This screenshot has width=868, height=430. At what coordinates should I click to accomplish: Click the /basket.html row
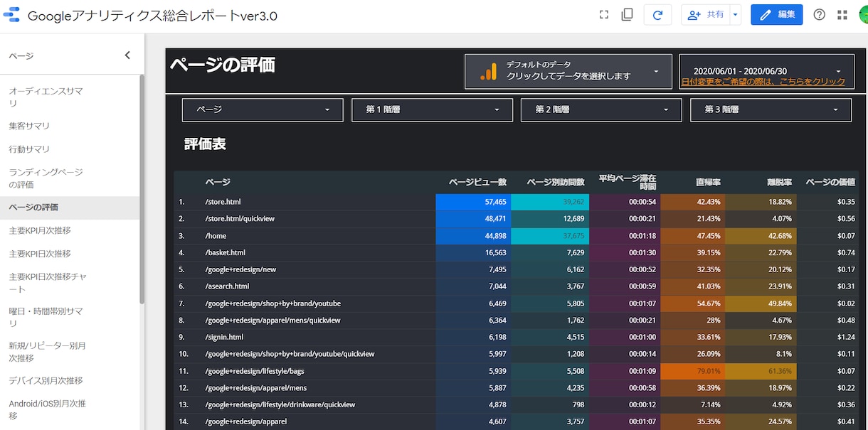pyautogui.click(x=517, y=252)
